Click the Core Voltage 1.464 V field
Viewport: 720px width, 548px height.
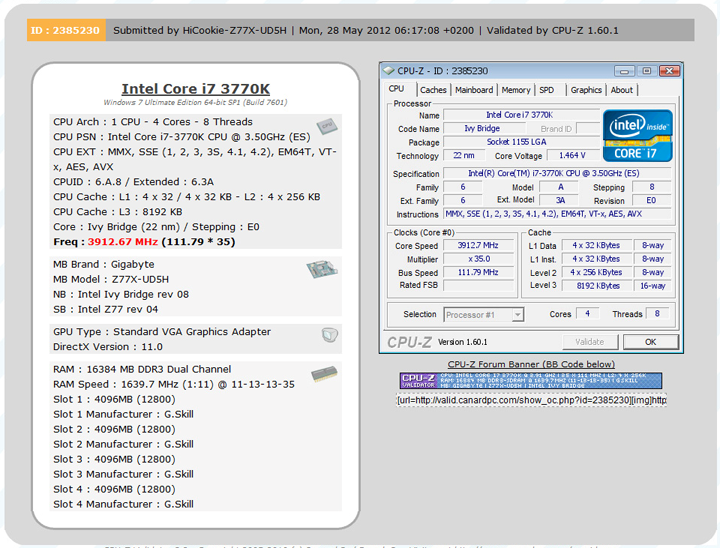(572, 155)
